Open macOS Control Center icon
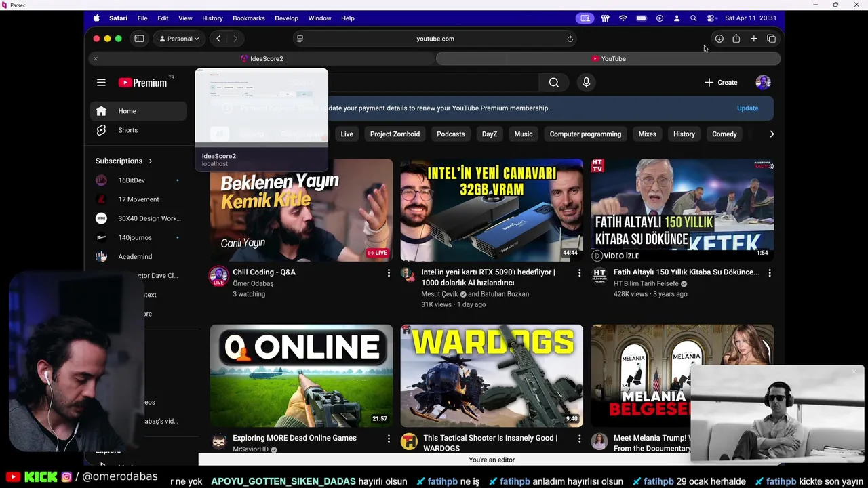 [711, 18]
